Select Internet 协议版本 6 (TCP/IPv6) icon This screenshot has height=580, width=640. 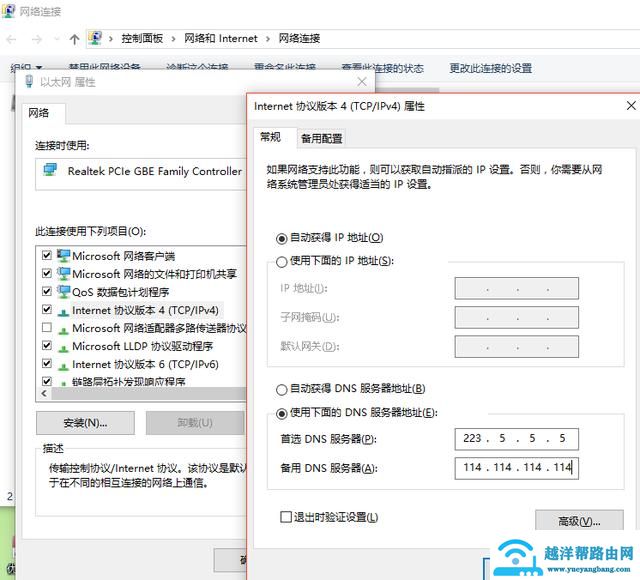coord(64,364)
